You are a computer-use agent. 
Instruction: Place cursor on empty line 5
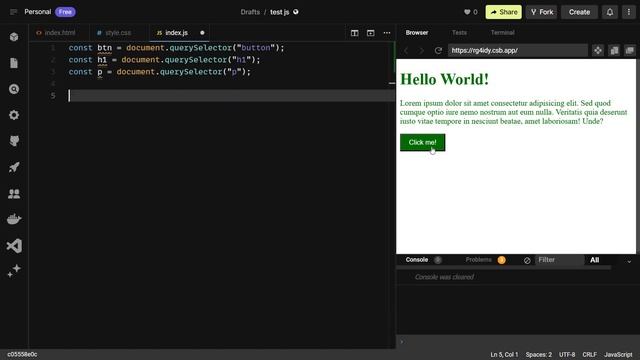[x=231, y=96]
